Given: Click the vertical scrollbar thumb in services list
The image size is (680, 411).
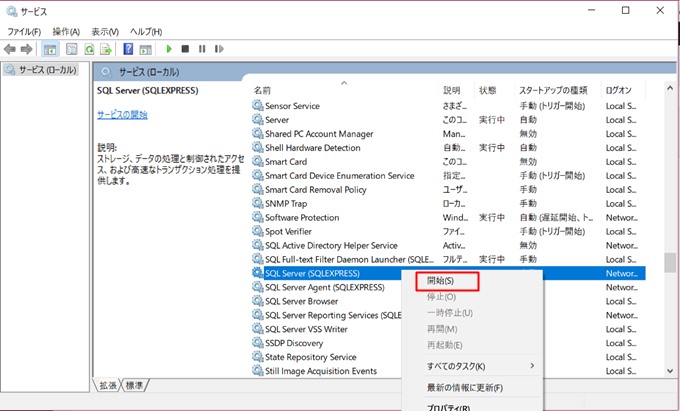Looking at the screenshot, I should (670, 263).
